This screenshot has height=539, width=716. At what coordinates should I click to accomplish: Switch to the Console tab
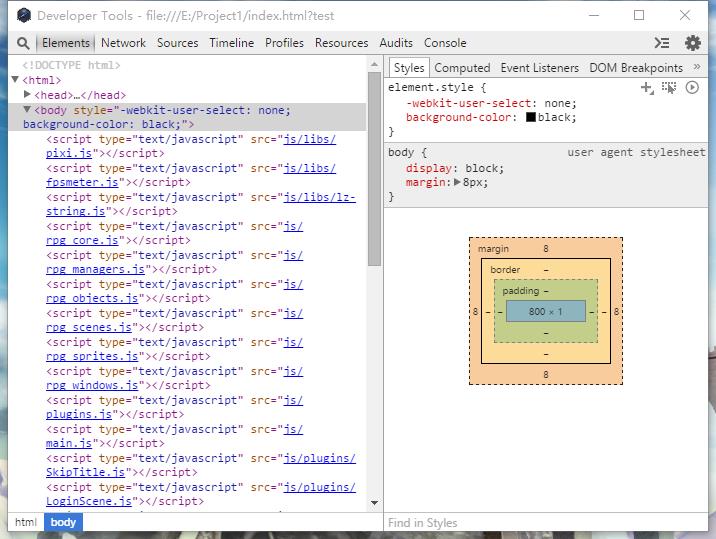click(445, 43)
